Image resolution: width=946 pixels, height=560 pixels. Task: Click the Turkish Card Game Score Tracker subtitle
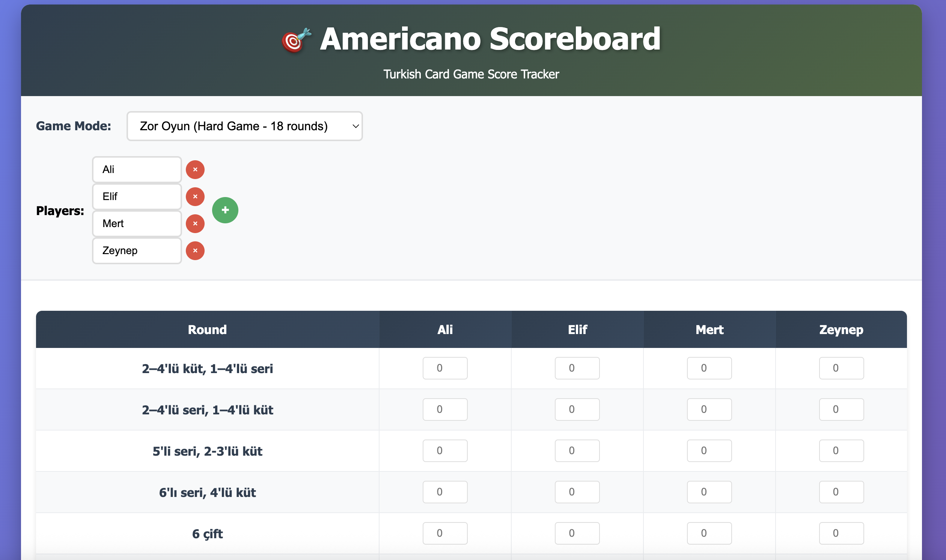point(471,74)
